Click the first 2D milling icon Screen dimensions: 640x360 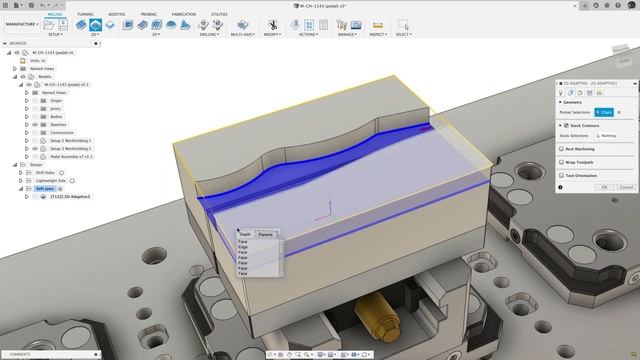(81, 25)
